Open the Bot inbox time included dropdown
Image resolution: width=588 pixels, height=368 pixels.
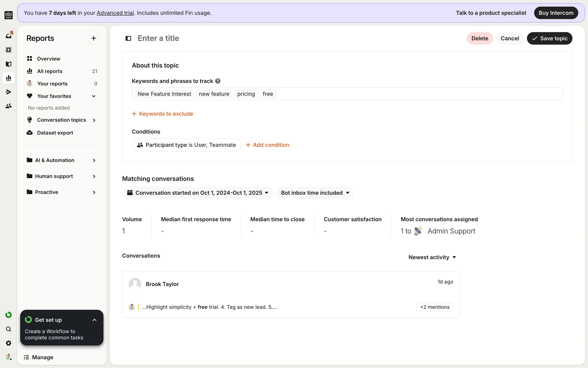click(315, 193)
